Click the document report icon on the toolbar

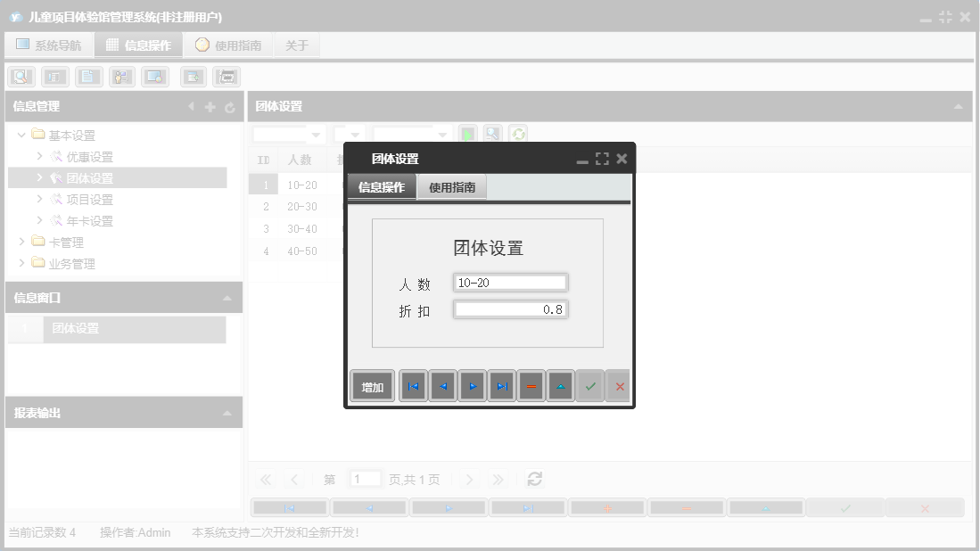[x=88, y=76]
